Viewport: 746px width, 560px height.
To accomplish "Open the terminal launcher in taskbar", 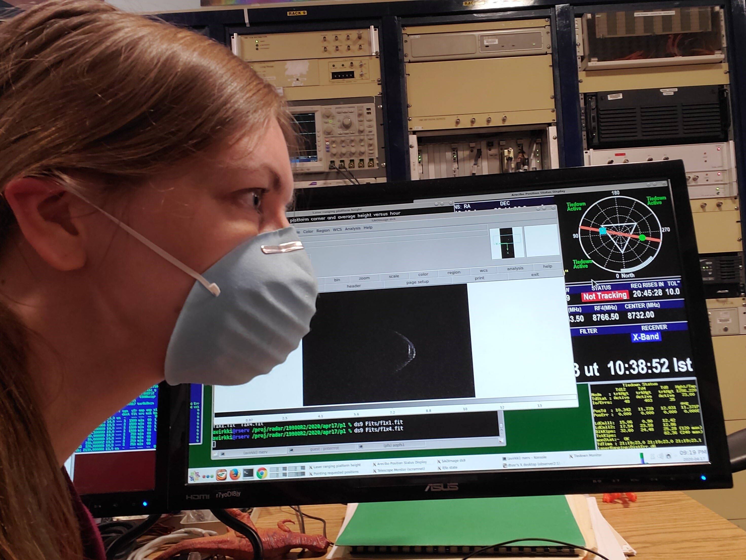I will tap(248, 473).
